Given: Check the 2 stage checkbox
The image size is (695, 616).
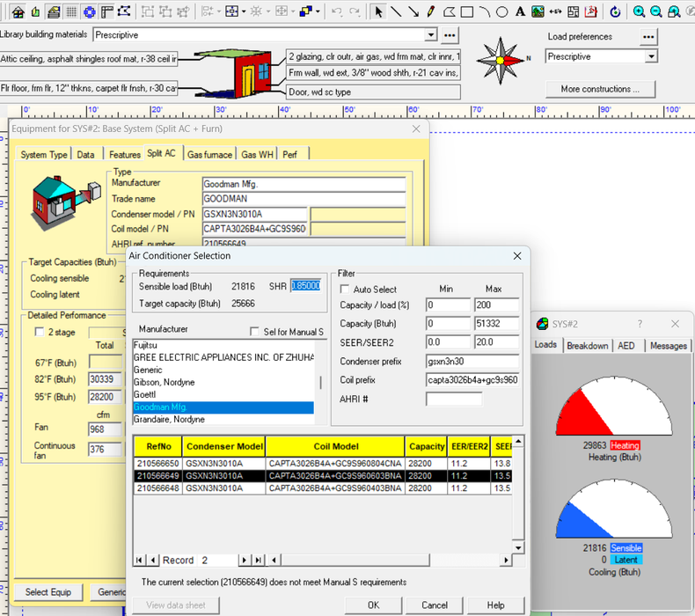Looking at the screenshot, I should click(x=40, y=332).
